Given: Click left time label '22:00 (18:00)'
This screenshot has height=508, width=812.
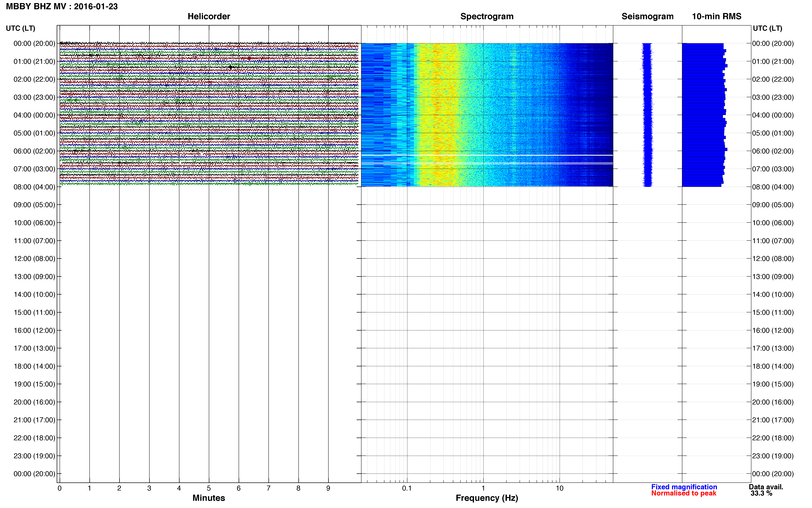Looking at the screenshot, I should click(x=34, y=438).
